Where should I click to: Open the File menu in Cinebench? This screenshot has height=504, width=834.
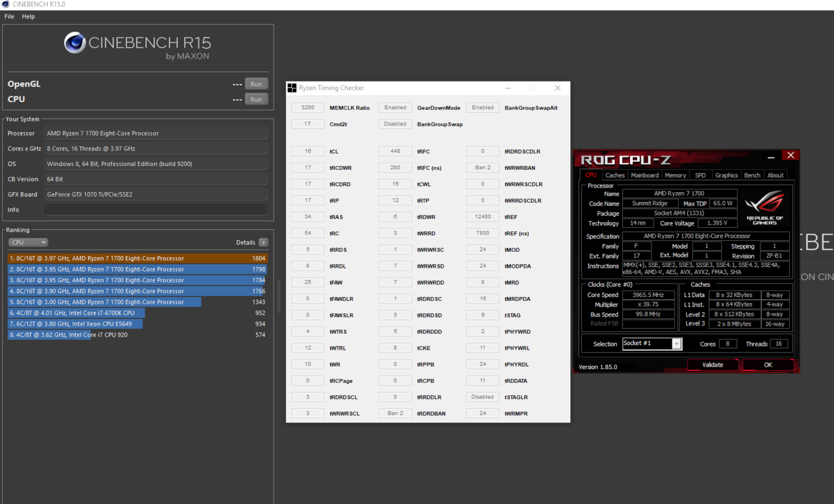(9, 16)
